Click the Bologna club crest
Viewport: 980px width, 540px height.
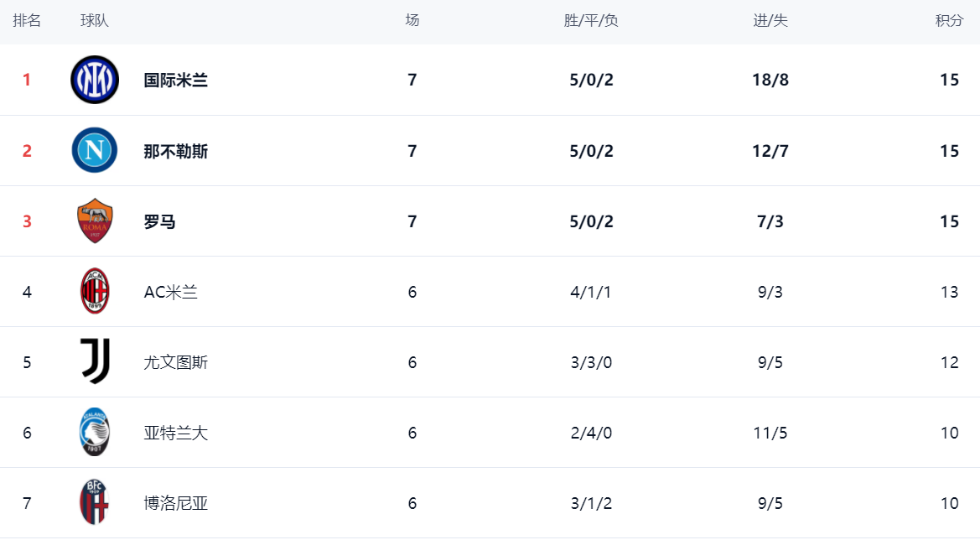(95, 503)
